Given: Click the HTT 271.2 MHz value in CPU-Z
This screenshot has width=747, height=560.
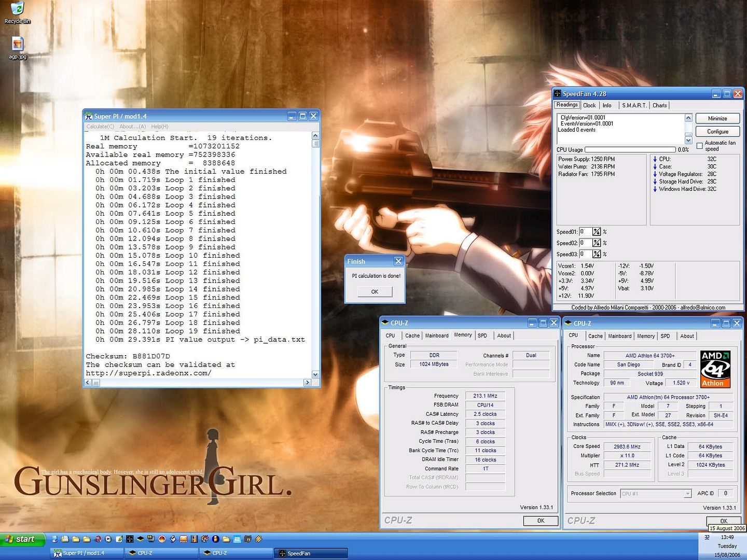Looking at the screenshot, I should click(627, 465).
